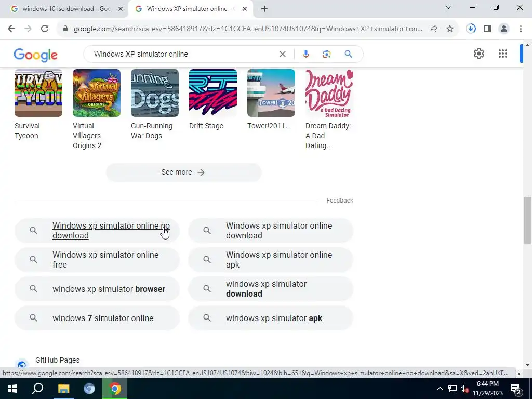532x399 pixels.
Task: Click the See more button
Action: [183, 172]
